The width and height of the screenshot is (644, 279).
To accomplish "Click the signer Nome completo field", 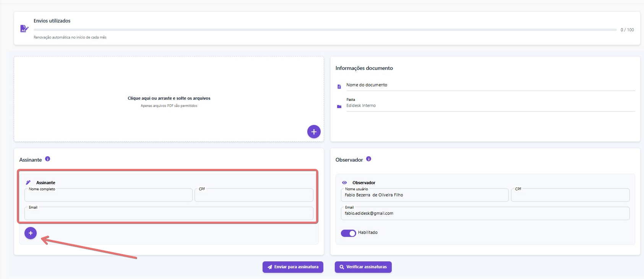I will [108, 195].
